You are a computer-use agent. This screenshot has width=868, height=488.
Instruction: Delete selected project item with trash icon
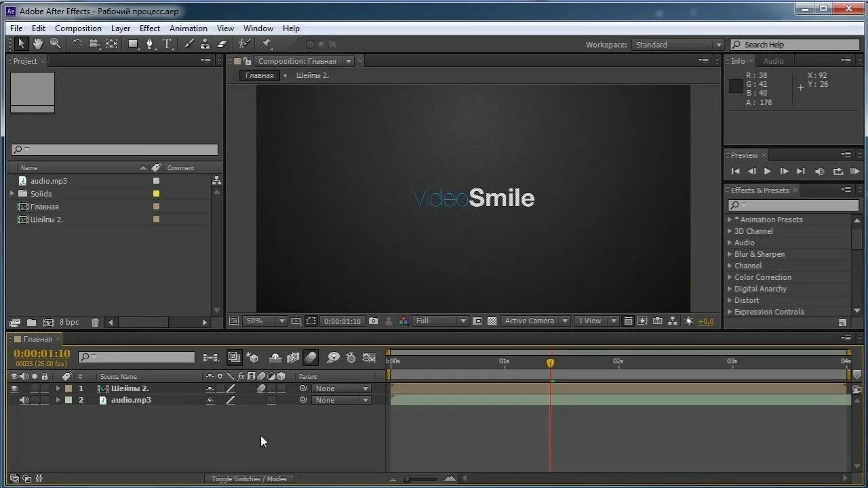(x=95, y=323)
